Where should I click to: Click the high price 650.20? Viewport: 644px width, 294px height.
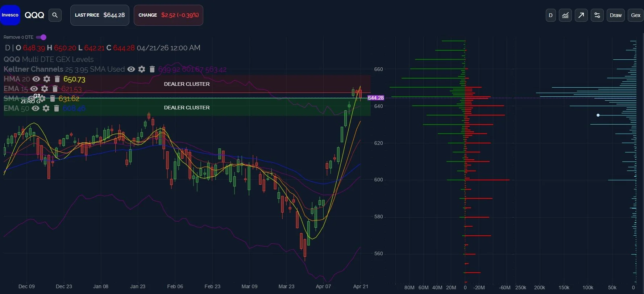(x=65, y=48)
